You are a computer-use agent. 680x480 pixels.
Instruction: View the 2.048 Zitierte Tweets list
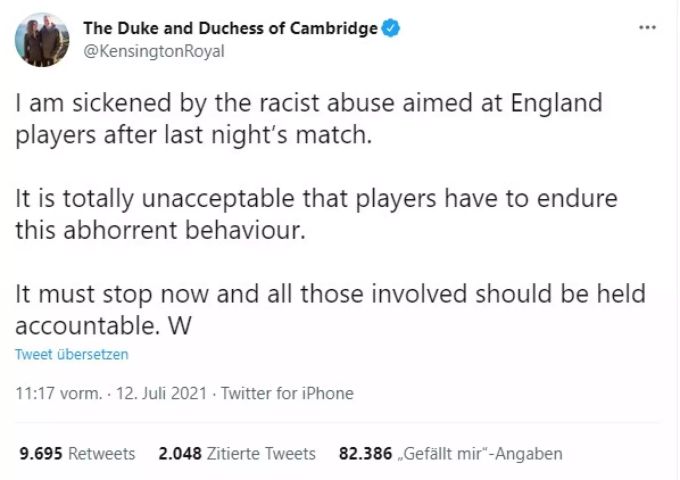tap(237, 454)
